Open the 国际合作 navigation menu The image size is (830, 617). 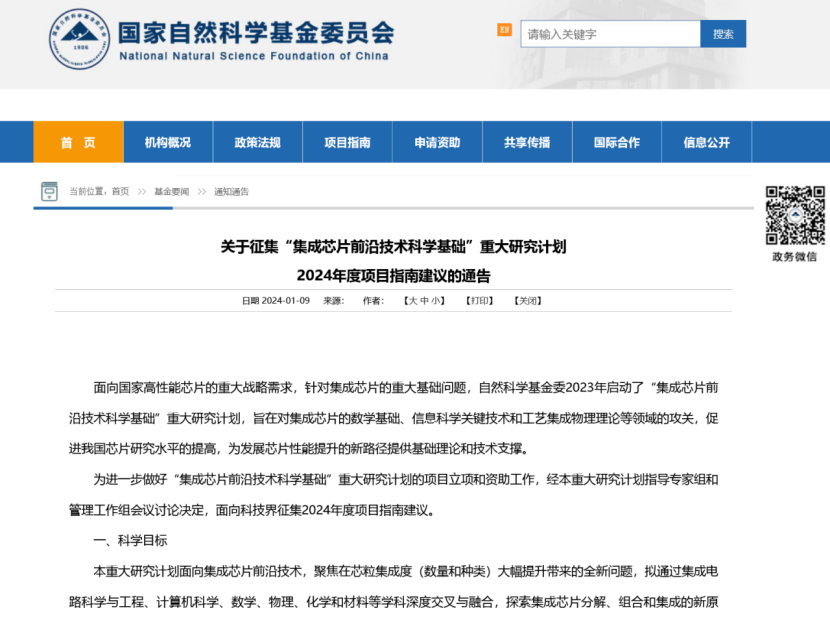[616, 142]
